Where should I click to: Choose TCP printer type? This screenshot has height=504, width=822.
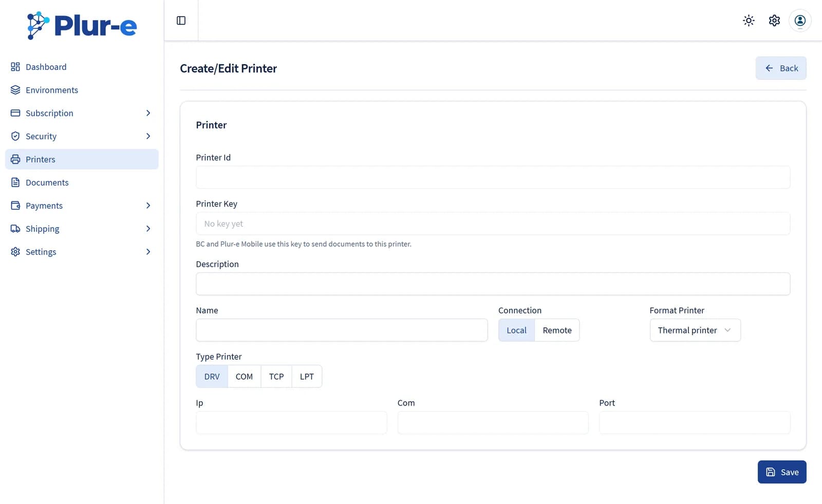(x=276, y=377)
